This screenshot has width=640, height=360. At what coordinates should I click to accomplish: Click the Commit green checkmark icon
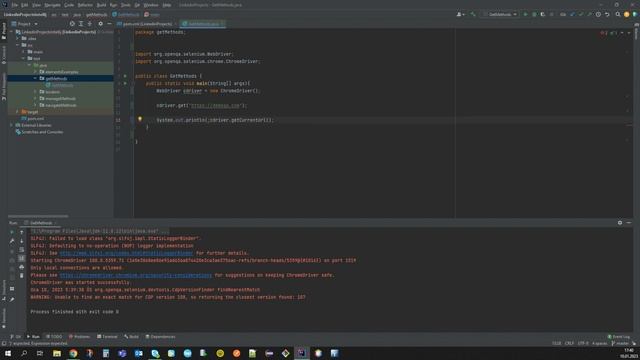tap(581, 14)
